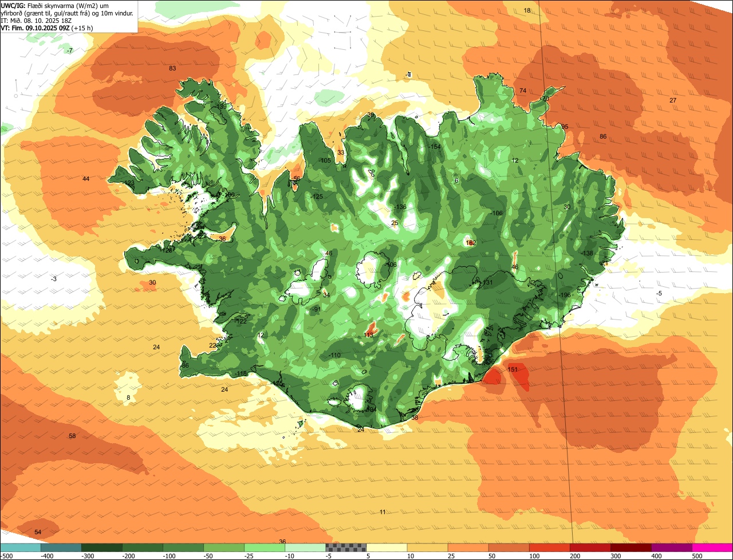The width and height of the screenshot is (733, 560).
Task: Select the value -118 on southwest coast
Action: click(241, 374)
